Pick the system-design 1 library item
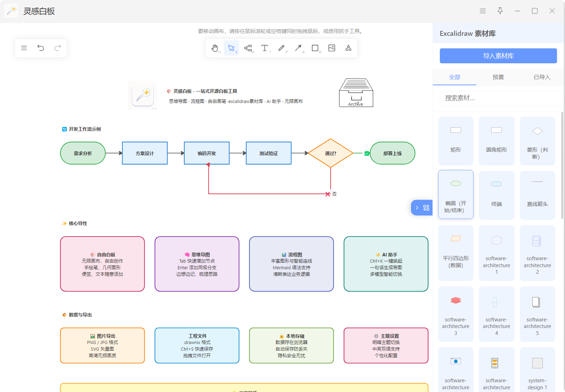 [x=538, y=370]
